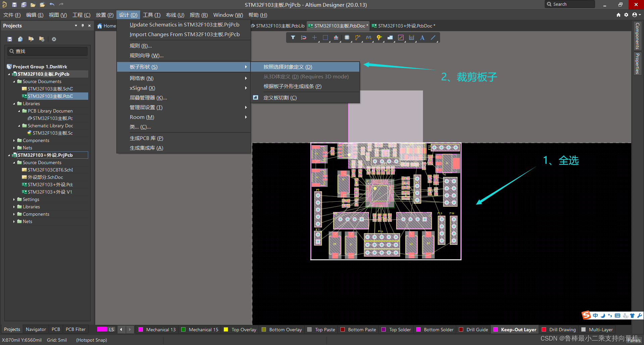Select 按照选择对象定义 (D) menu entry
The height and width of the screenshot is (345, 644).
305,67
